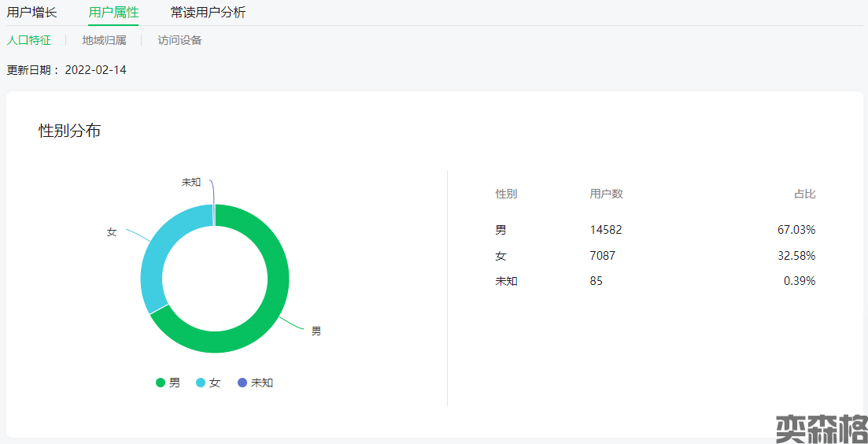Open the 常读用户分析 tab
The image size is (868, 444).
(x=208, y=13)
